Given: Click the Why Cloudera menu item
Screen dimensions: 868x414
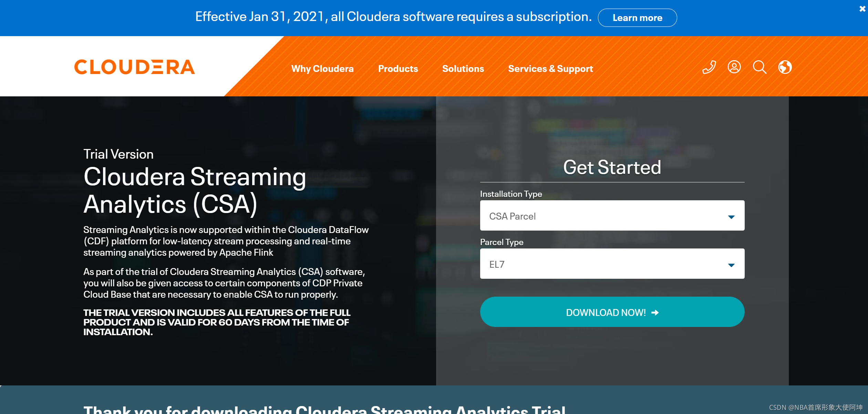Looking at the screenshot, I should click(x=323, y=68).
